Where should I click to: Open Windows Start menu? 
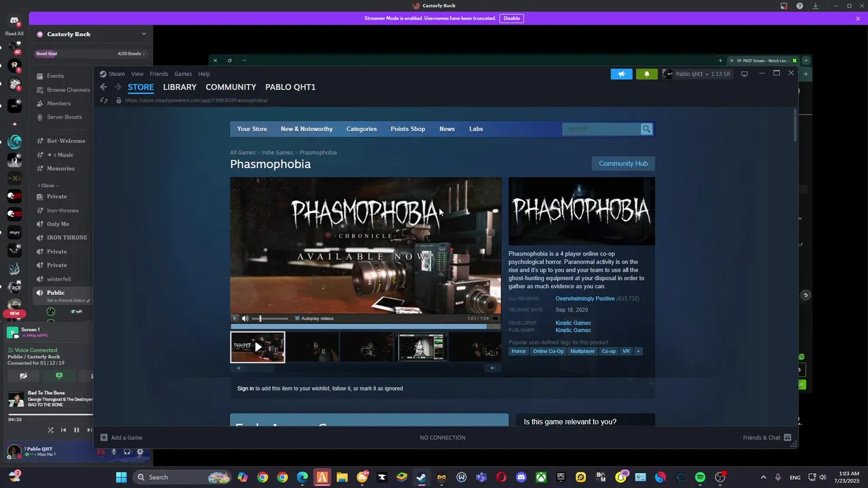click(x=121, y=477)
